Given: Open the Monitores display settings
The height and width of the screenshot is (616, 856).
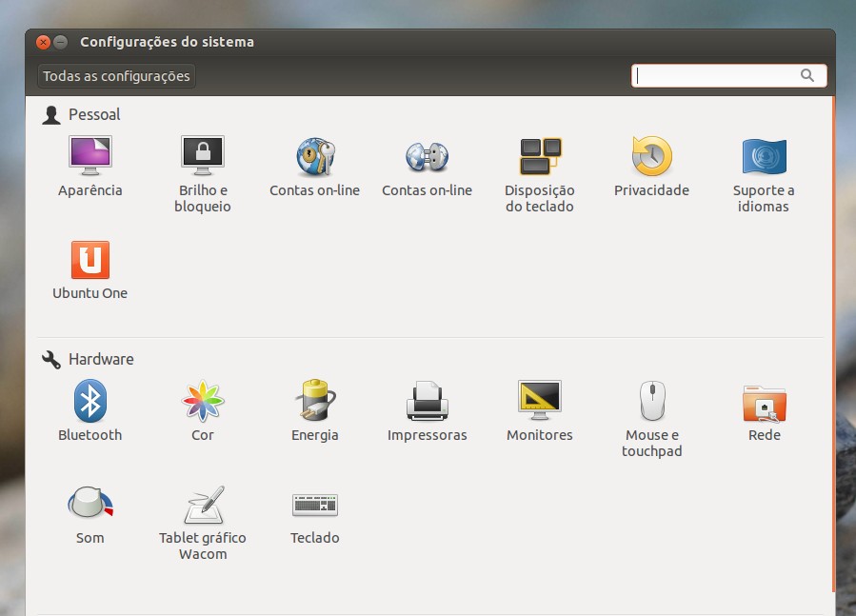Looking at the screenshot, I should point(540,401).
